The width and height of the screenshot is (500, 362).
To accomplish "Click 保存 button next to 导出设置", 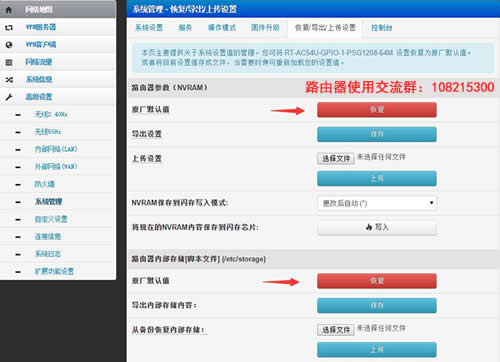I will coord(377,134).
